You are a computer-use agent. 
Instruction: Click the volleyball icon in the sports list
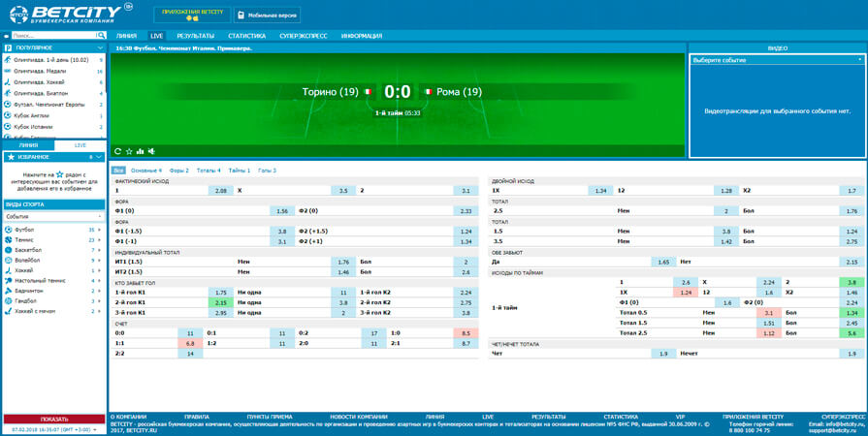[9, 260]
